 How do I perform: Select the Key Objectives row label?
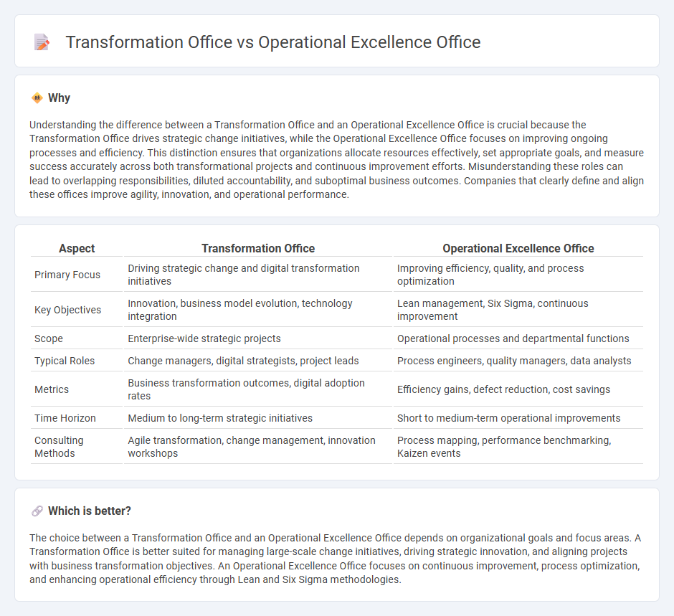point(68,310)
